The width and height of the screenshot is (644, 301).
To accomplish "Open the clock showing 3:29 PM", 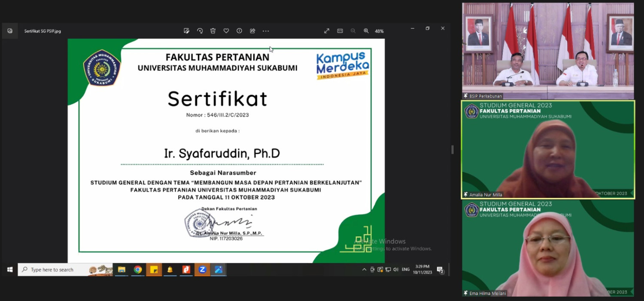I will click(x=422, y=270).
